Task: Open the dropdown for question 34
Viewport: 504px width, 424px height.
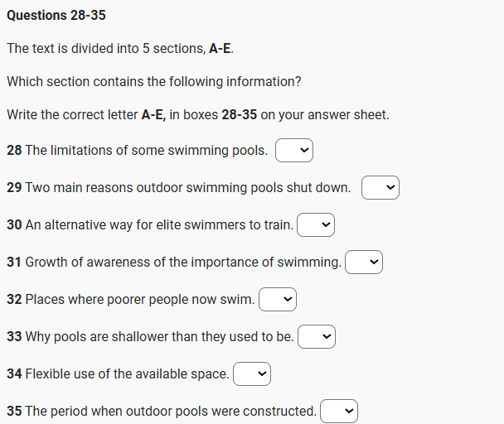Action: pyautogui.click(x=252, y=374)
